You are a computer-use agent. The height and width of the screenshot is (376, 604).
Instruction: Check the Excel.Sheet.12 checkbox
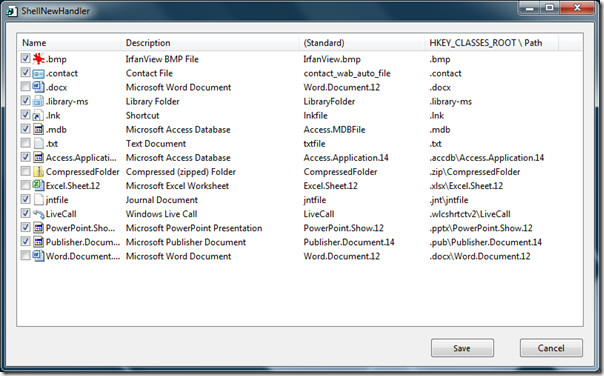(25, 185)
